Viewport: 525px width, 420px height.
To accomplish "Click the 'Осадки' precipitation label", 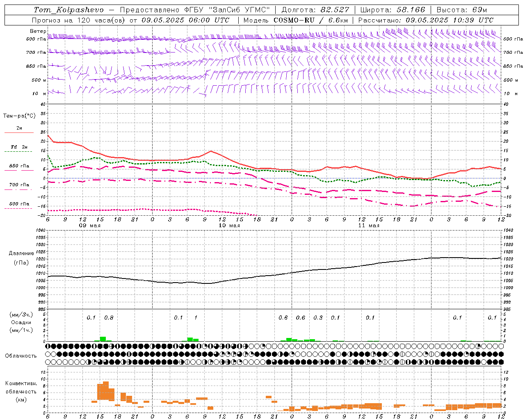I will 21,322.
